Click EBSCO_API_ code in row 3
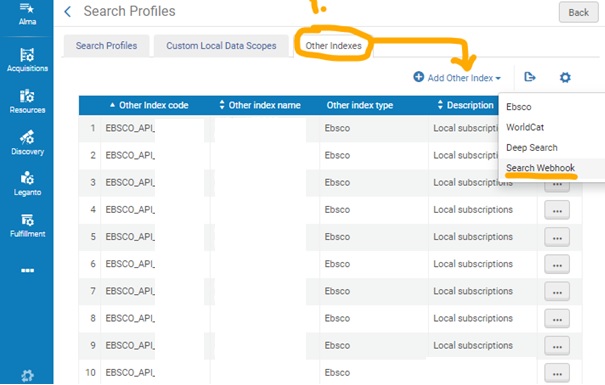The height and width of the screenshot is (385, 605). click(130, 182)
